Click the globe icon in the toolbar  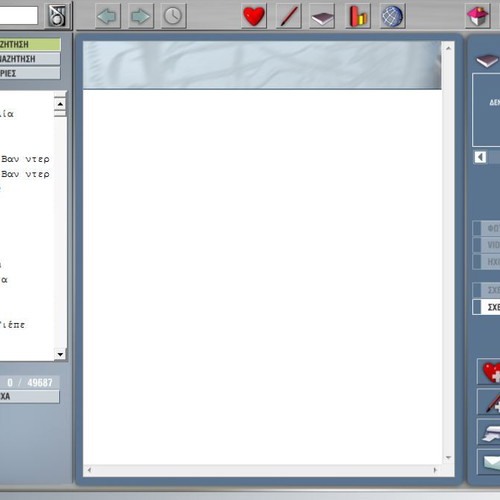pos(393,16)
